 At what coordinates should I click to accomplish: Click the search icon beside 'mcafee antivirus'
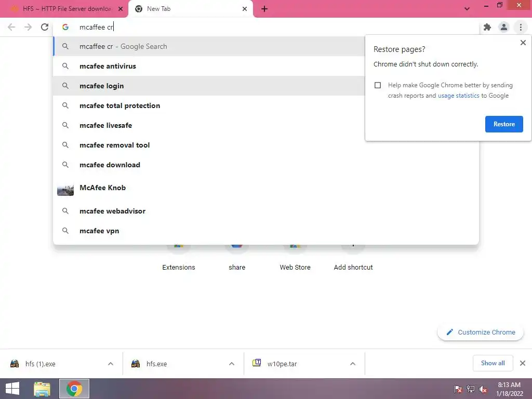click(65, 66)
